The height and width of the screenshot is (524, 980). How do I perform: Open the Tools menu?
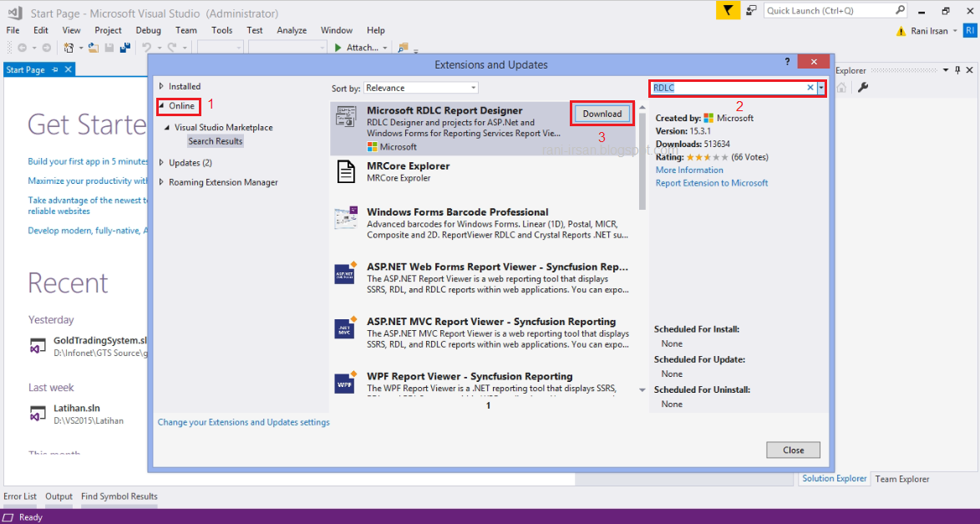coord(221,30)
